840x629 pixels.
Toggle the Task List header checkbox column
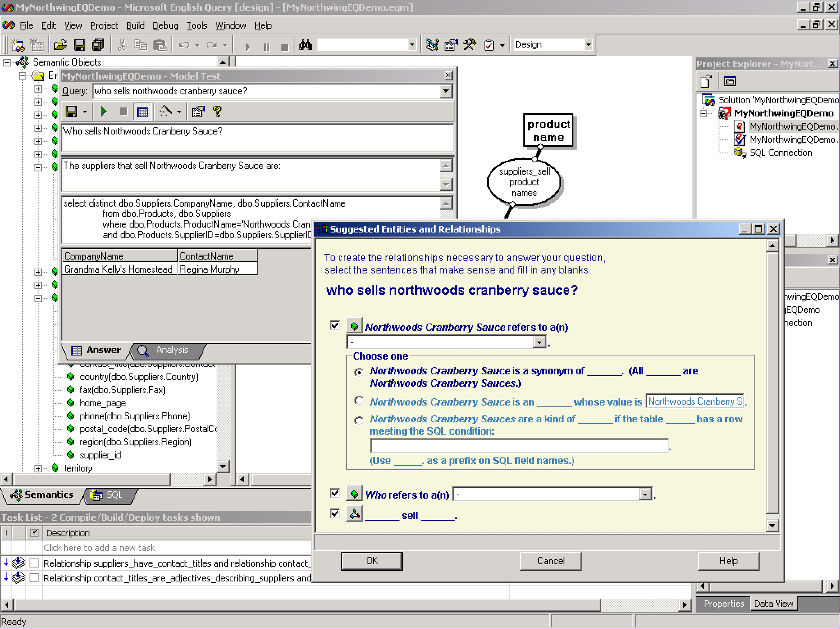coord(34,533)
